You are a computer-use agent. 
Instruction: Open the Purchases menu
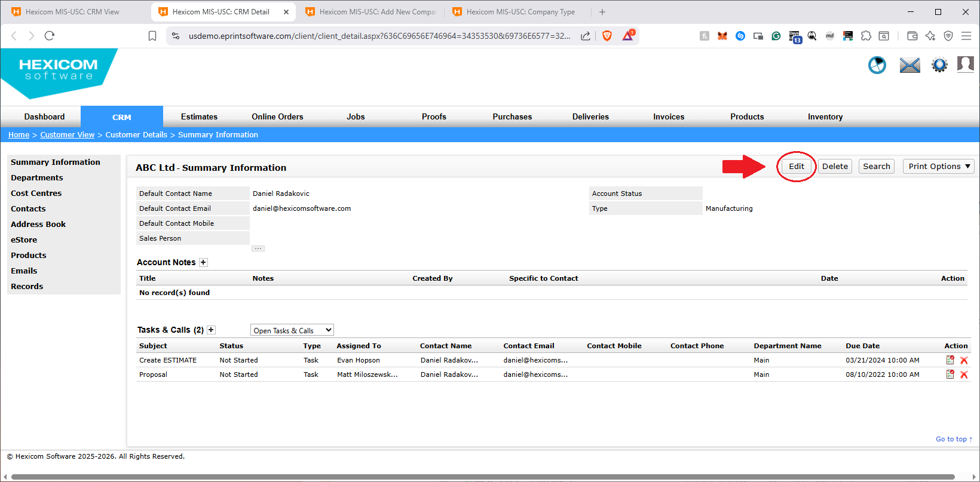[512, 116]
